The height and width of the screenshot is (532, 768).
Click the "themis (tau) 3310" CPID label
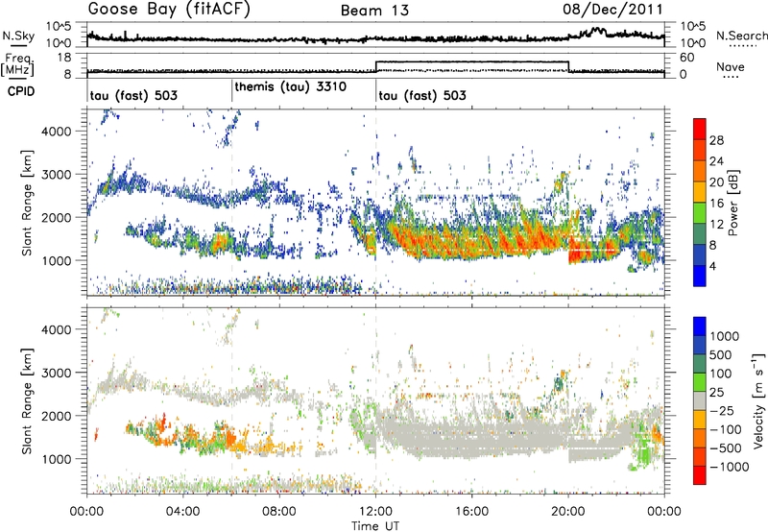[291, 87]
